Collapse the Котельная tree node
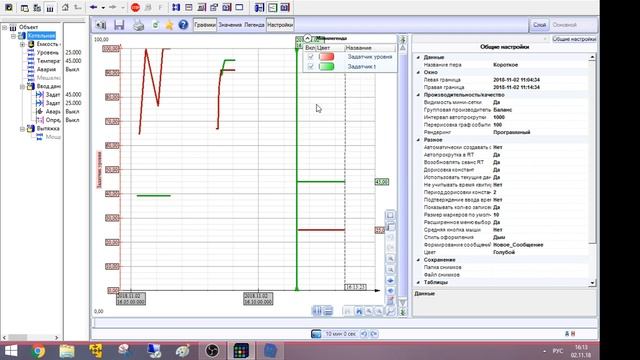This screenshot has width=640, height=360. [13, 36]
